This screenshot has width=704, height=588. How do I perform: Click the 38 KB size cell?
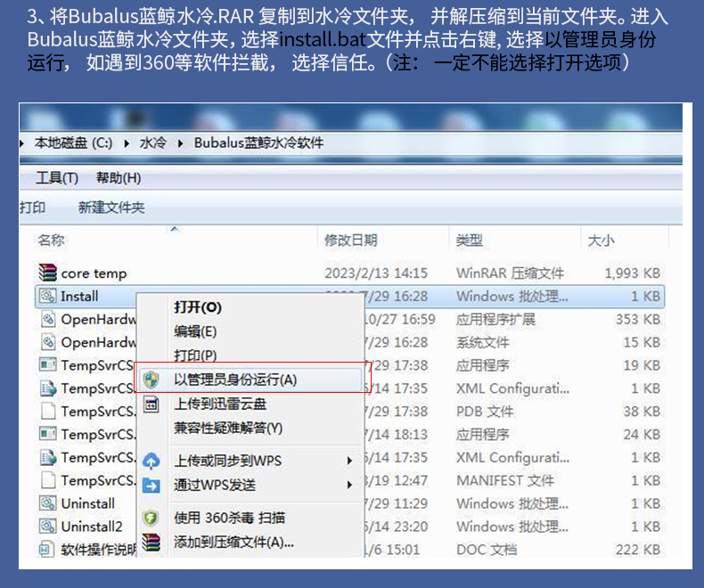tap(642, 412)
